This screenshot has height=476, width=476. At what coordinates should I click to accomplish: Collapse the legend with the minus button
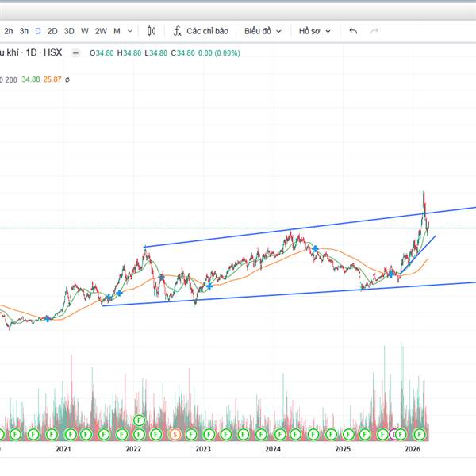(x=75, y=53)
